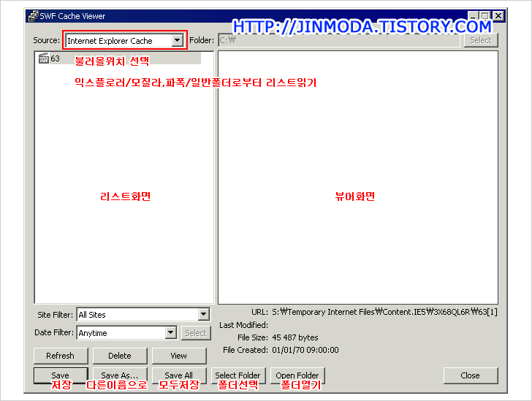Click the Save All button
Image resolution: width=532 pixels, height=401 pixels.
179,375
